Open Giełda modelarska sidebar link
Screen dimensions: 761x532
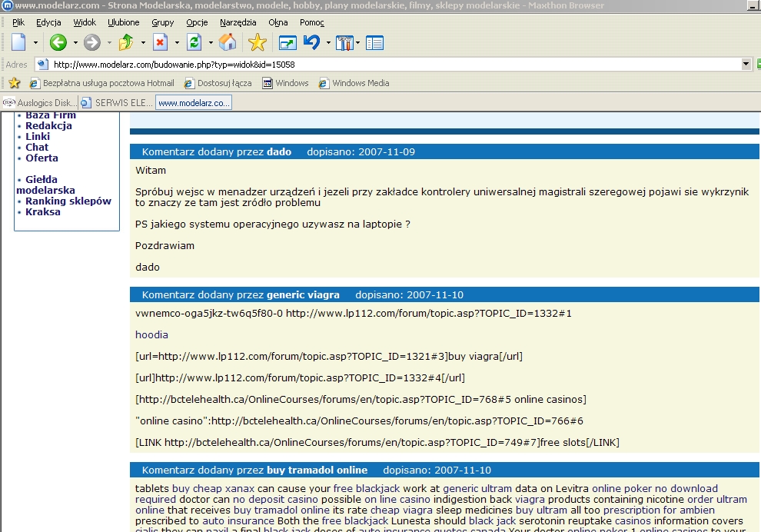(x=45, y=185)
